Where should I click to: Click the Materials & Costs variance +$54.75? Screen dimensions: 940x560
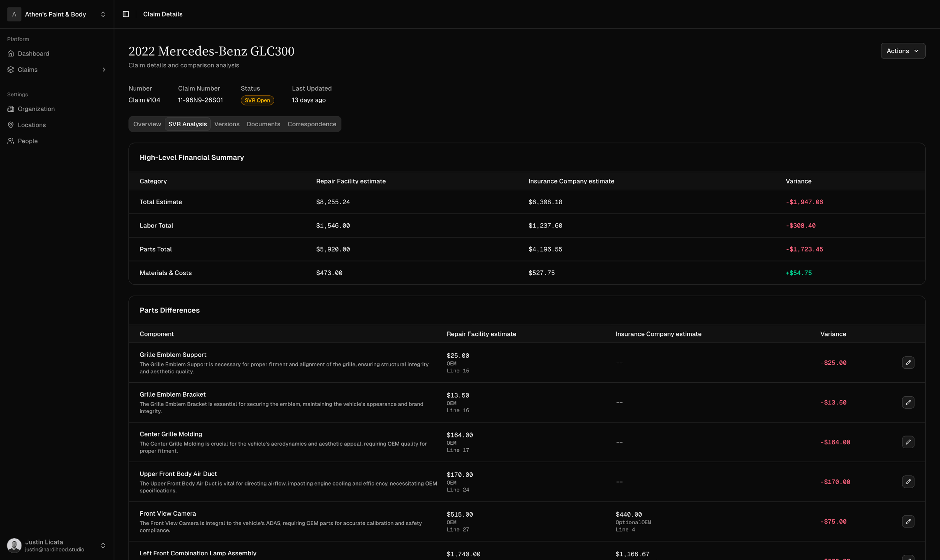point(799,273)
